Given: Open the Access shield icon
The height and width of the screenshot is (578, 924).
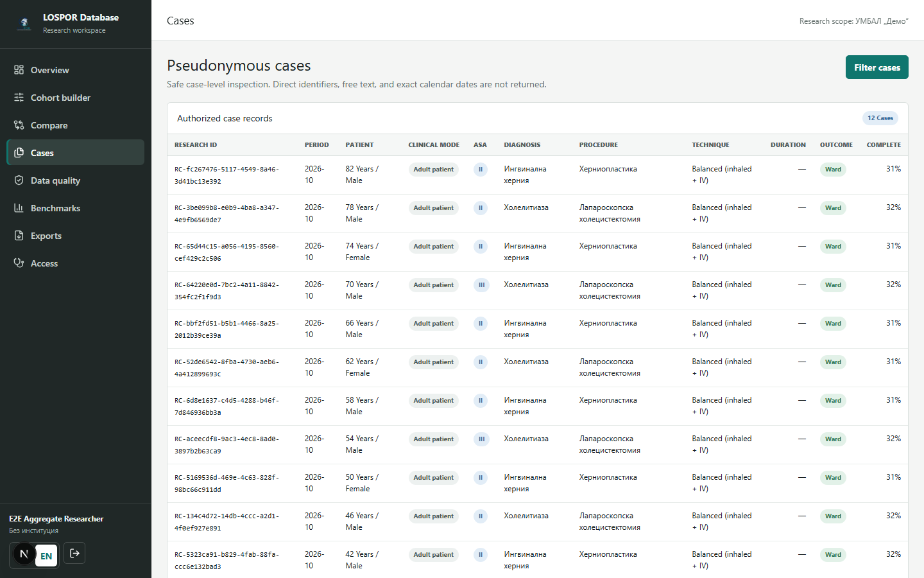Looking at the screenshot, I should [19, 263].
